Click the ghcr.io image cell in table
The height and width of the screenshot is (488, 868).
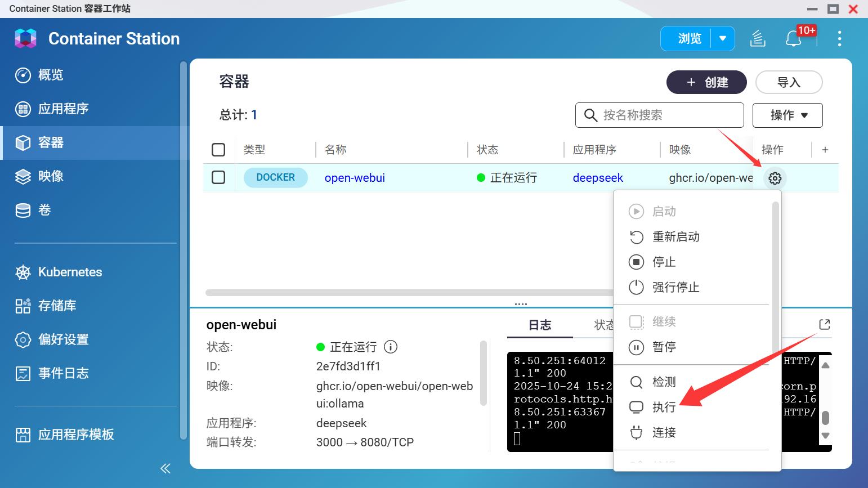pos(711,178)
